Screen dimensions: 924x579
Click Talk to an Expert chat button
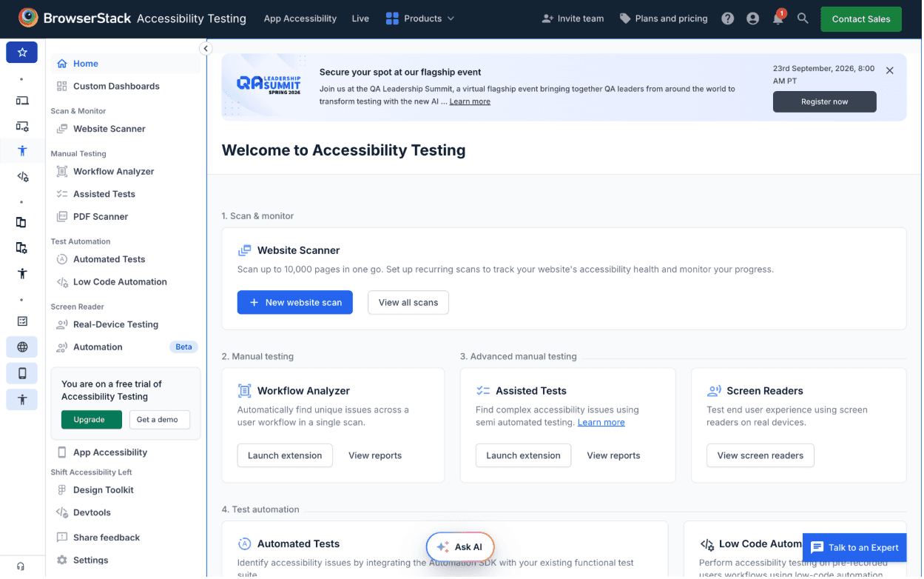856,549
